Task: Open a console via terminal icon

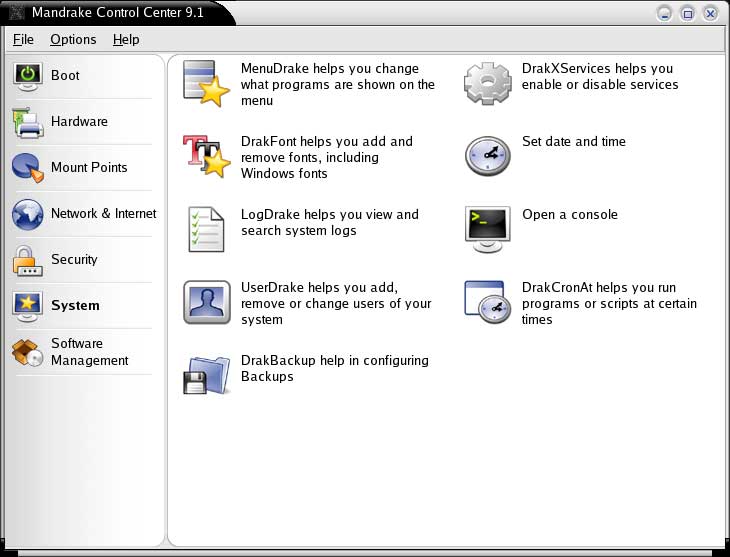Action: [x=488, y=229]
